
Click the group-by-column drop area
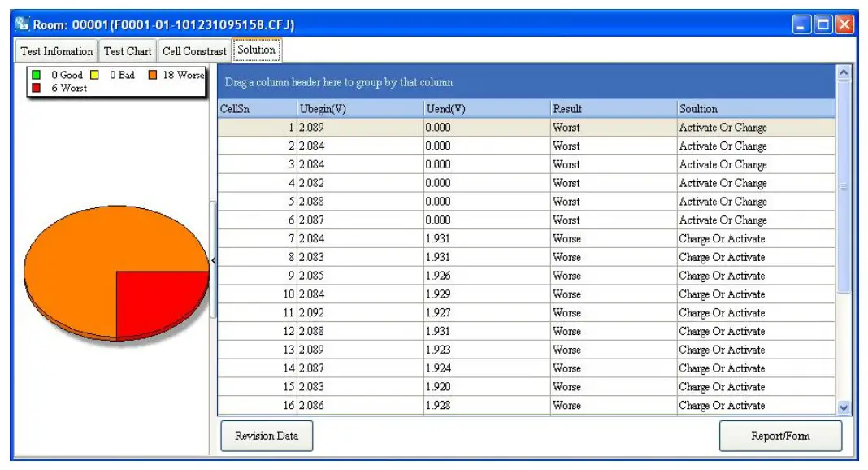tap(527, 82)
